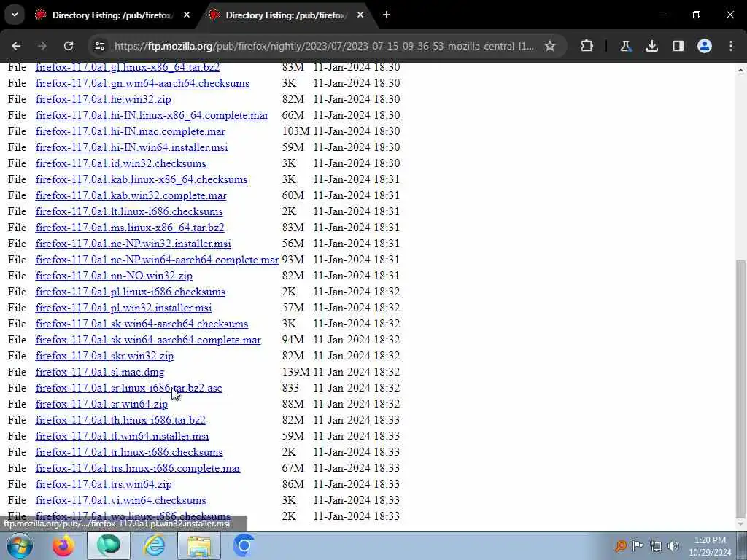Download firefox-117.0a1.pl.win32.installer.msi

(x=124, y=308)
